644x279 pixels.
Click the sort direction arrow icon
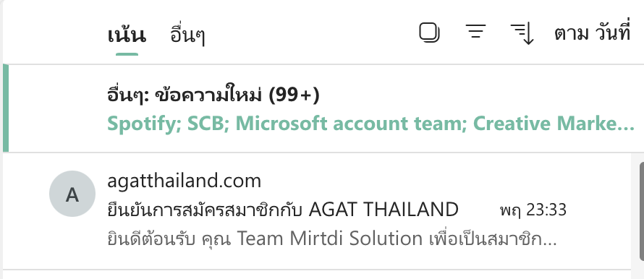click(x=522, y=34)
